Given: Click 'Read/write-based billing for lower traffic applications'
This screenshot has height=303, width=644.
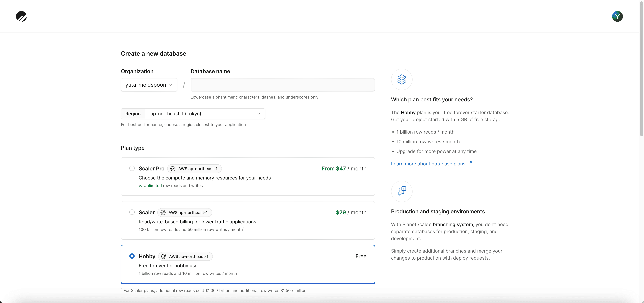Looking at the screenshot, I should (198, 222).
